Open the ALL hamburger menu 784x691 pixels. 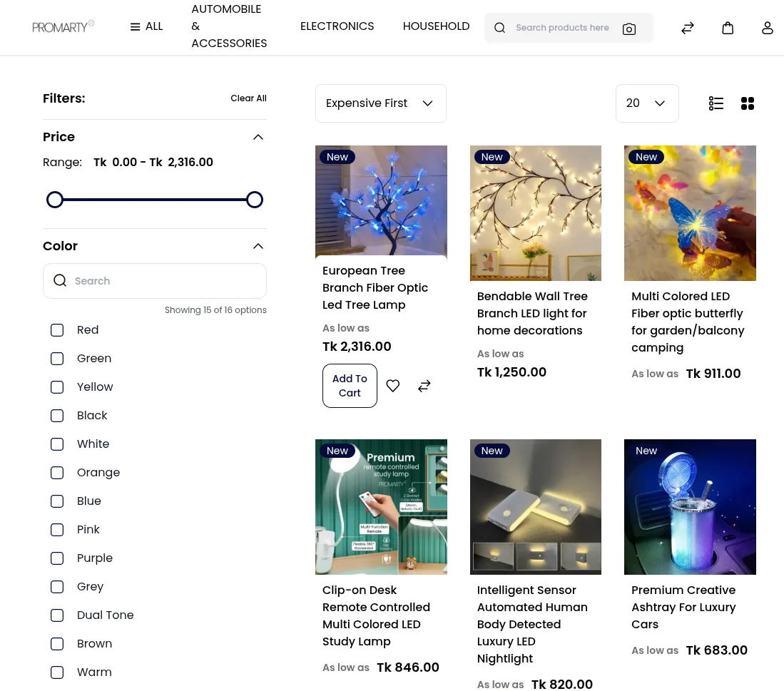(x=146, y=26)
